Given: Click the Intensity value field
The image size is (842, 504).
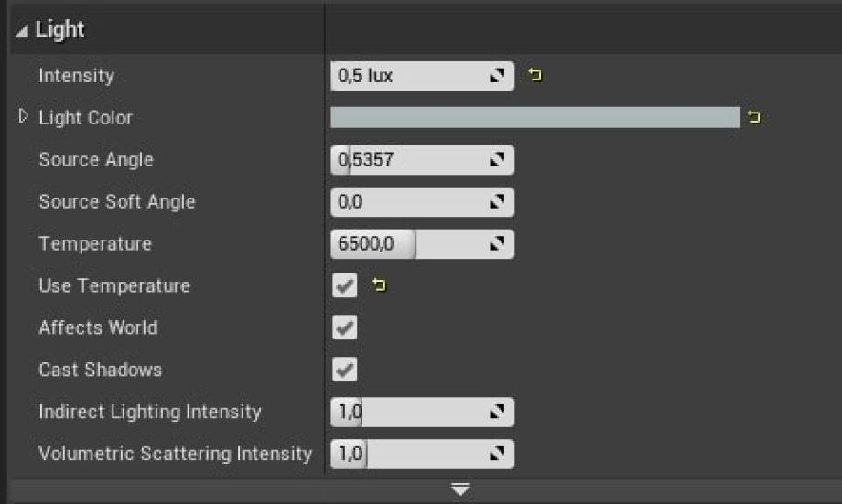Looking at the screenshot, I should tap(403, 76).
